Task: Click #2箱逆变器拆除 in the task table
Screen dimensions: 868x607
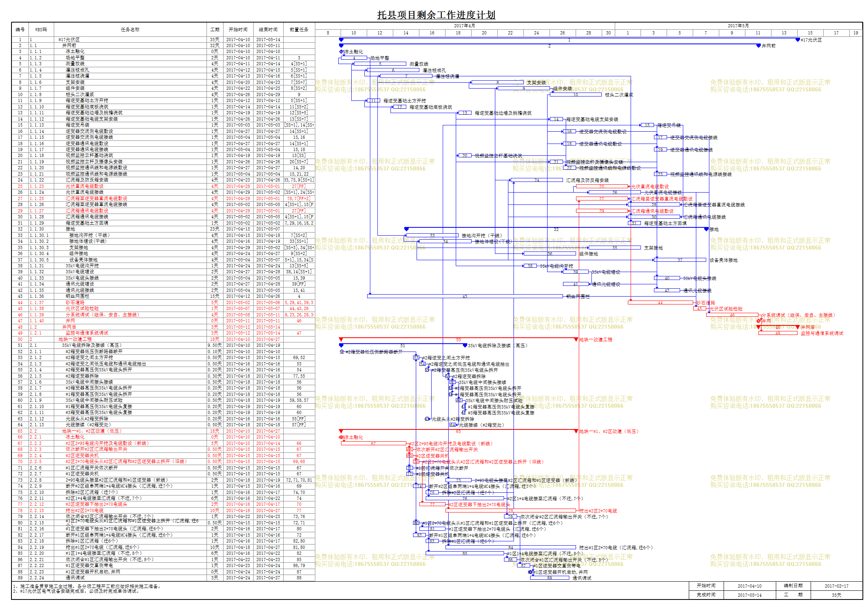Action: pyautogui.click(x=82, y=376)
